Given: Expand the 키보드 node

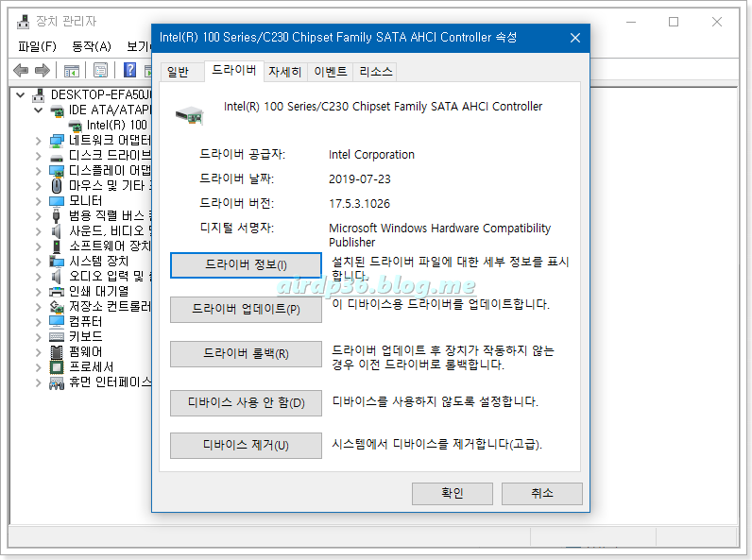Looking at the screenshot, I should (x=39, y=337).
